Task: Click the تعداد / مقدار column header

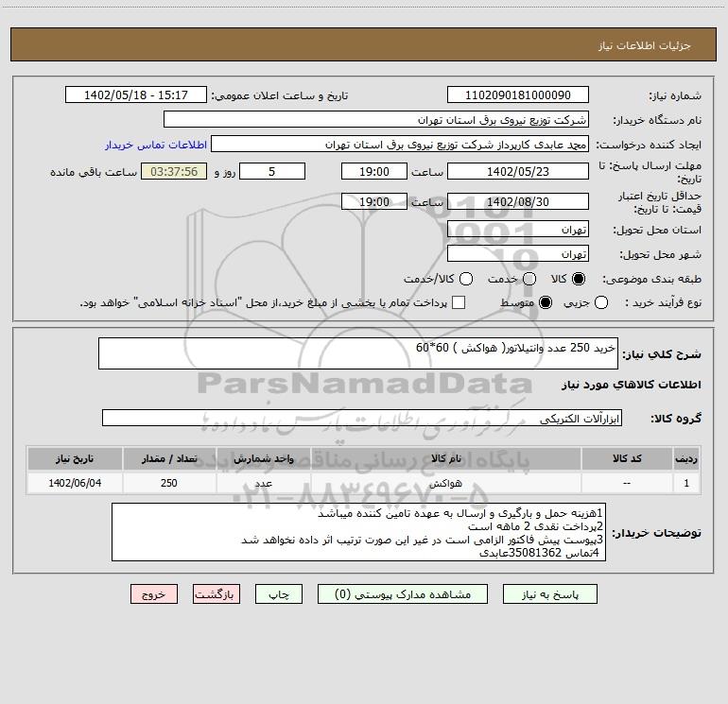Action: tap(169, 458)
